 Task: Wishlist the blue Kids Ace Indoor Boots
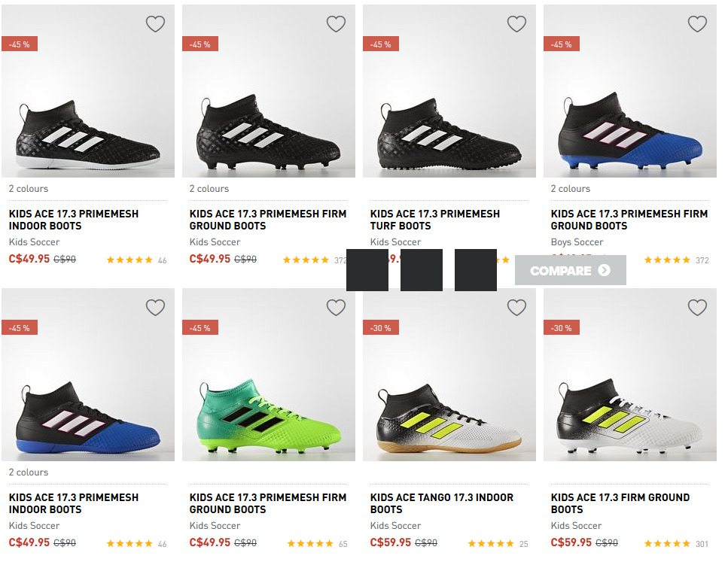[156, 307]
